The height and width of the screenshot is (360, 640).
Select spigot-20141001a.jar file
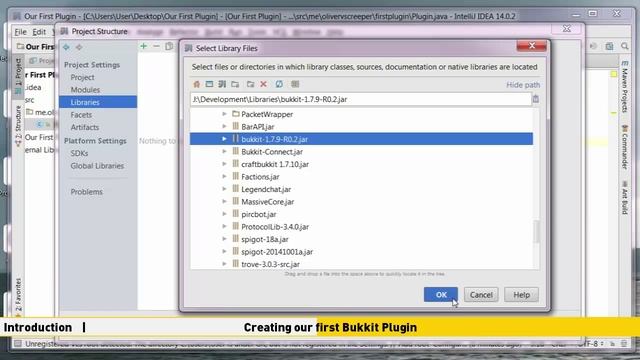(x=277, y=251)
